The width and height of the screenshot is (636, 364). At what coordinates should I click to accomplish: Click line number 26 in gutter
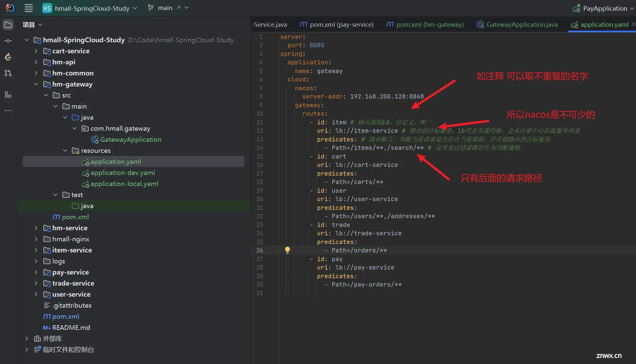click(x=260, y=250)
